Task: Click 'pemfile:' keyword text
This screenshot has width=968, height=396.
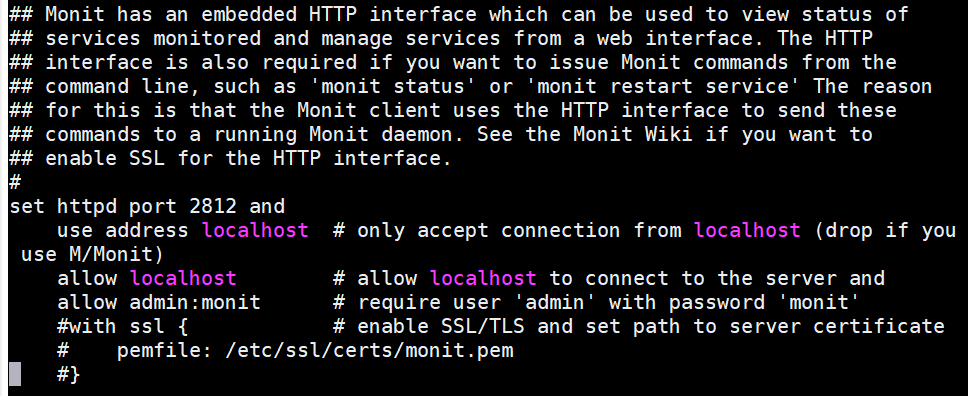Action: (165, 351)
